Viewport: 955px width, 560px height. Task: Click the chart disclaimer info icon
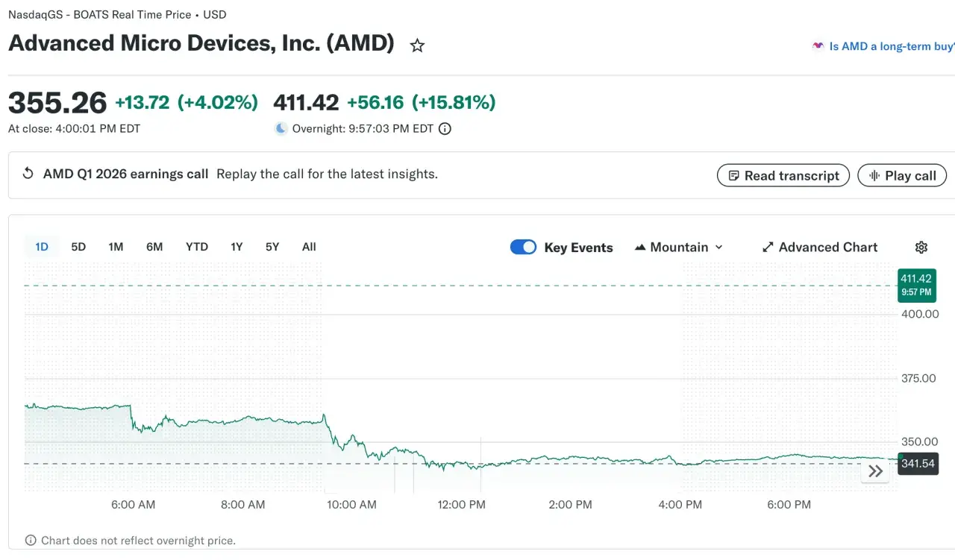pyautogui.click(x=31, y=541)
